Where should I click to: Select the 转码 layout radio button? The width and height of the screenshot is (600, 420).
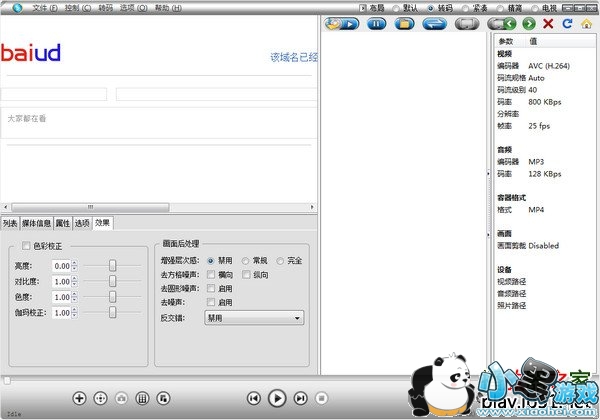(430, 8)
